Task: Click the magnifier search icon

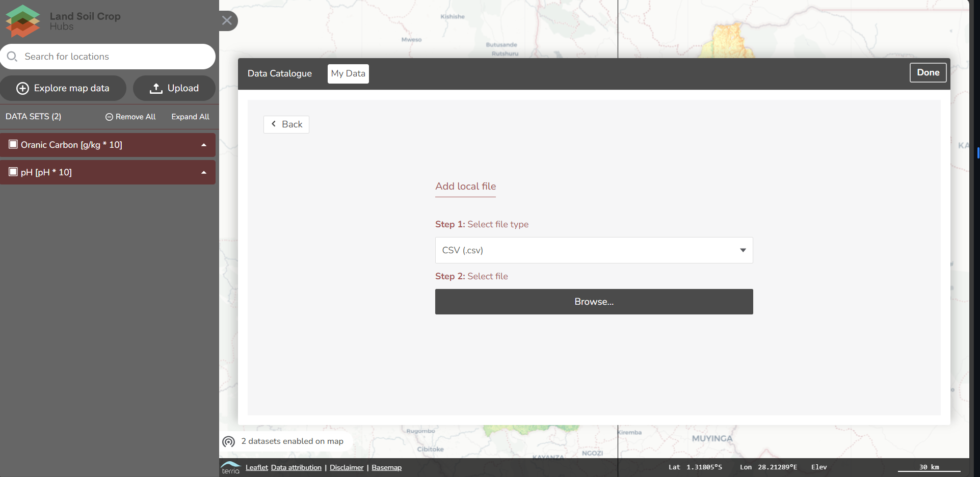Action: tap(12, 57)
